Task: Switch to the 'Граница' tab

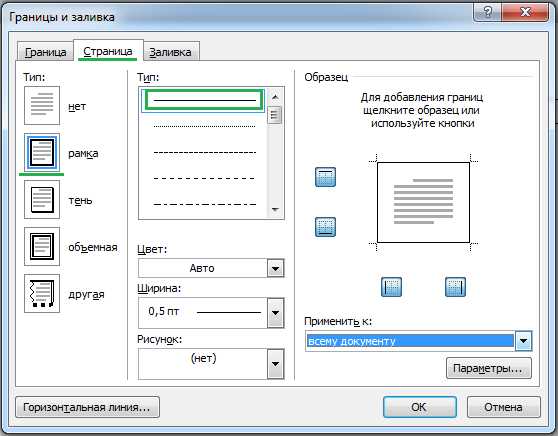Action: 45,52
